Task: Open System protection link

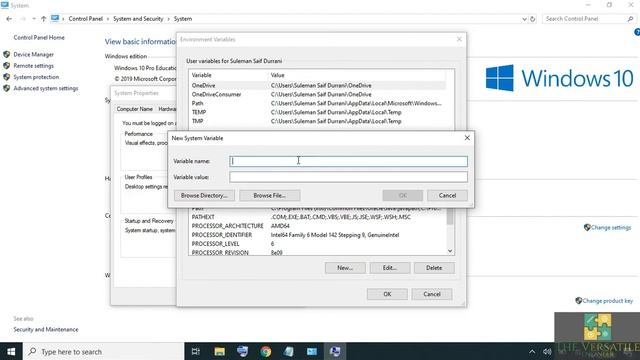Action: [36, 77]
